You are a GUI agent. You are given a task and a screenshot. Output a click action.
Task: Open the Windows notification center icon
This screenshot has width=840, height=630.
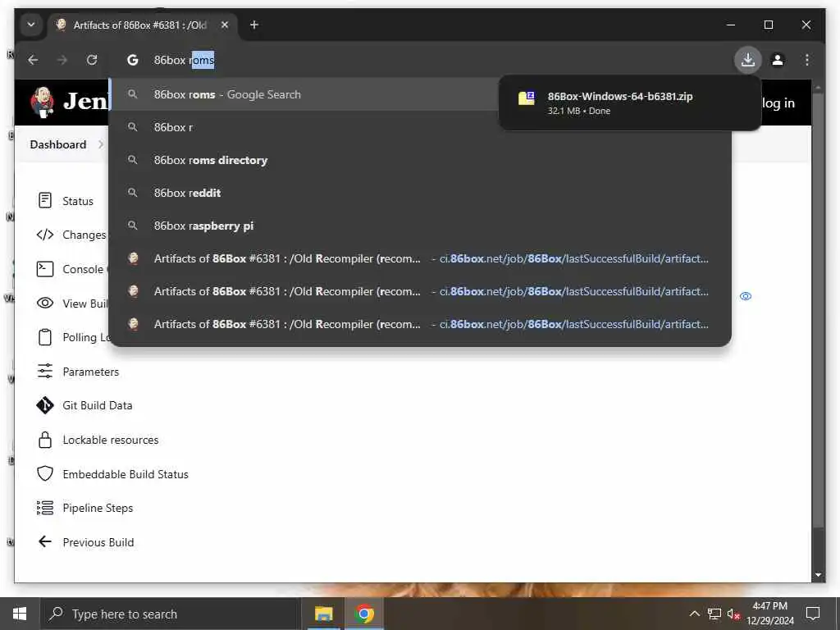pos(813,614)
